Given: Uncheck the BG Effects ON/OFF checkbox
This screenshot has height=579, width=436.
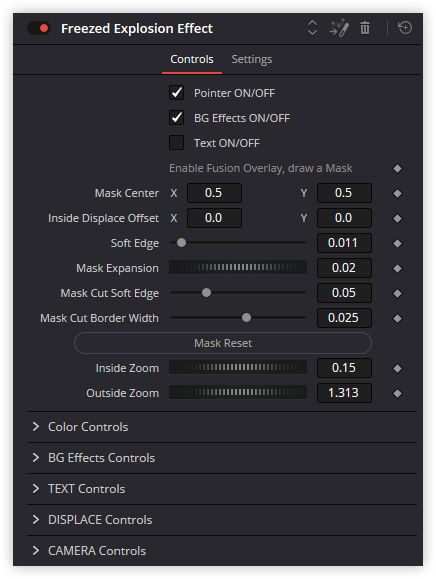Looking at the screenshot, I should (176, 118).
